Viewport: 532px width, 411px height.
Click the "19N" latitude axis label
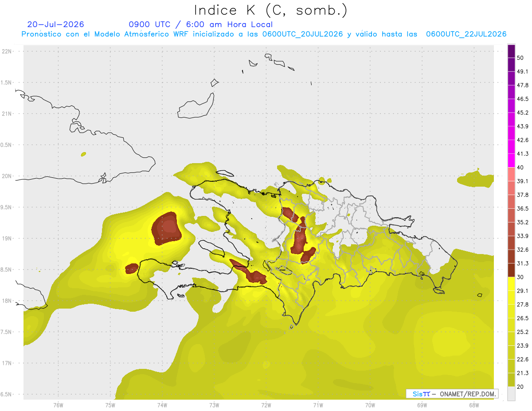(7, 239)
